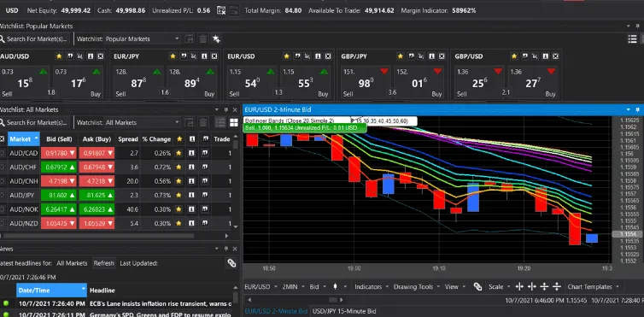
Task: Remove the GBP/USD tile with X
Action: pos(555,56)
